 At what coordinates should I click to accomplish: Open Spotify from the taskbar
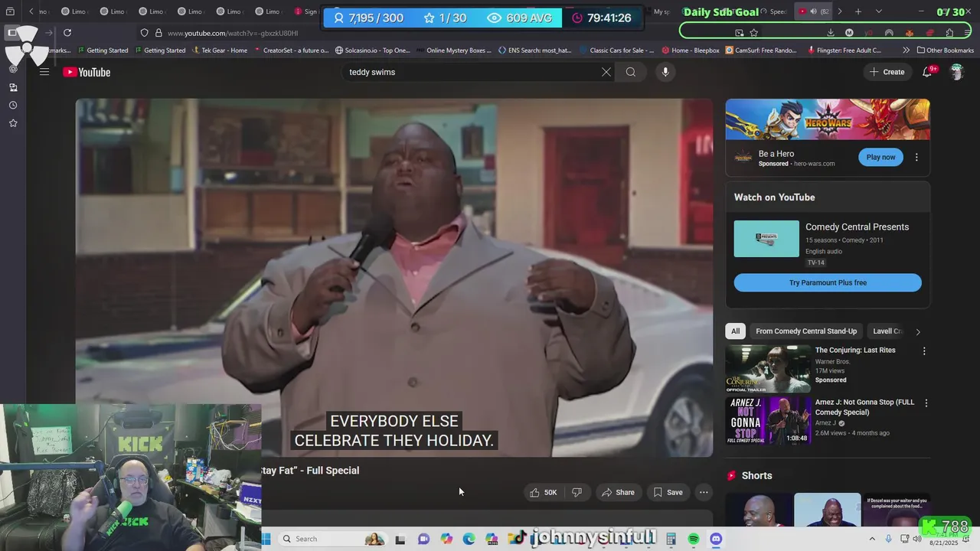[x=694, y=539]
